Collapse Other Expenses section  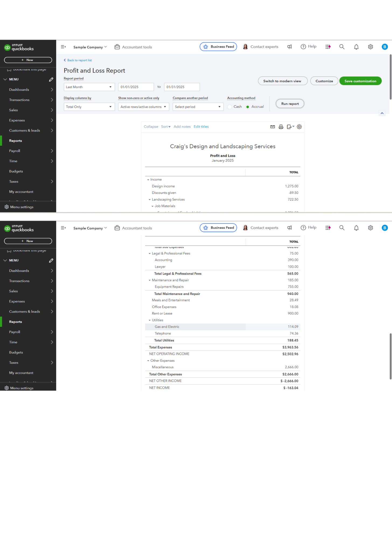pyautogui.click(x=148, y=361)
